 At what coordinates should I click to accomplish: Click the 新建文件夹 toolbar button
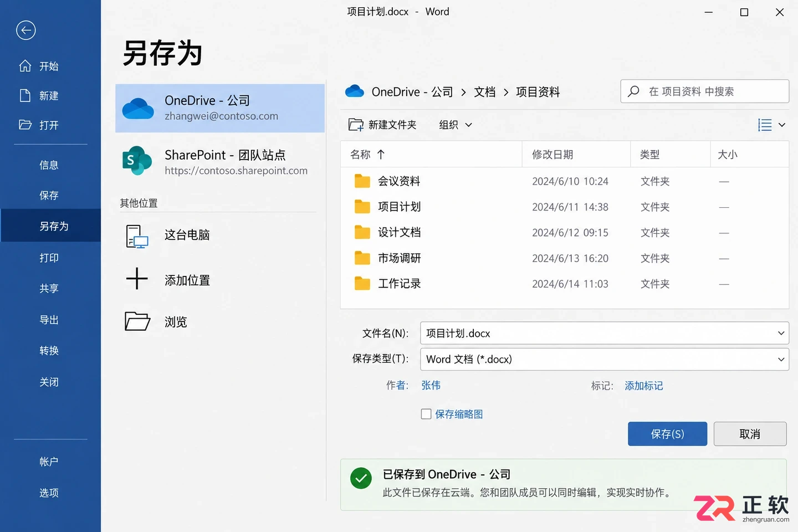(382, 125)
